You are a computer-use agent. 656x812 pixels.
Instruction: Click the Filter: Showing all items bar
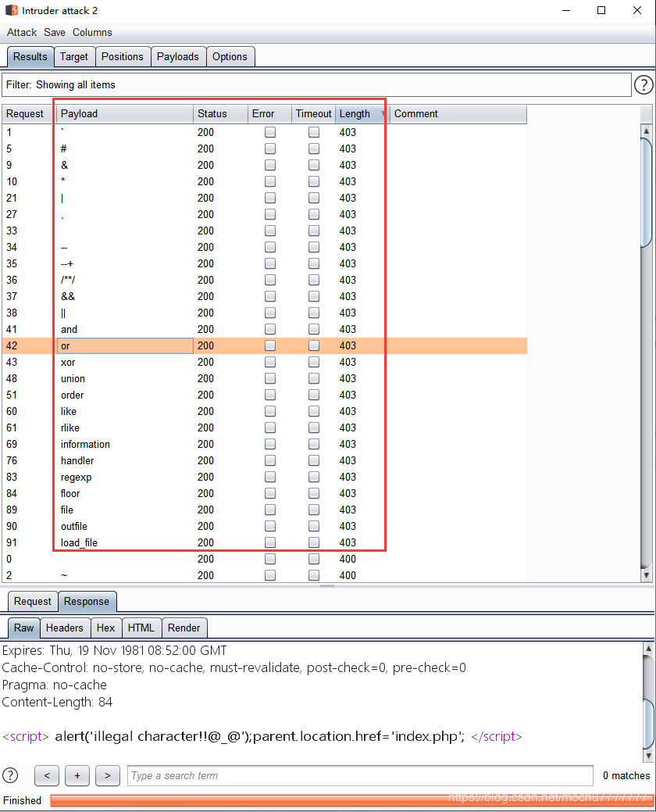point(316,85)
